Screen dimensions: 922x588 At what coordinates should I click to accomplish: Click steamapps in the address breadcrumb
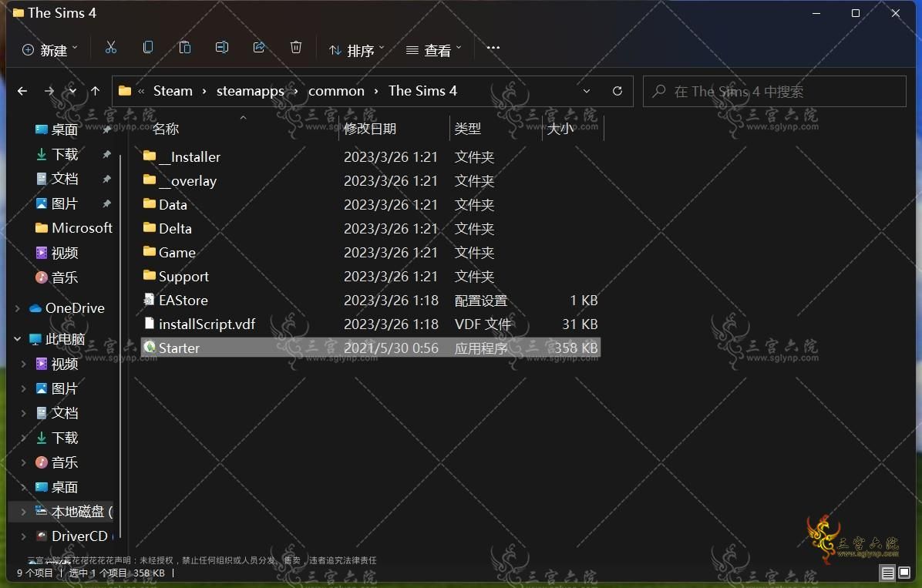tap(251, 91)
